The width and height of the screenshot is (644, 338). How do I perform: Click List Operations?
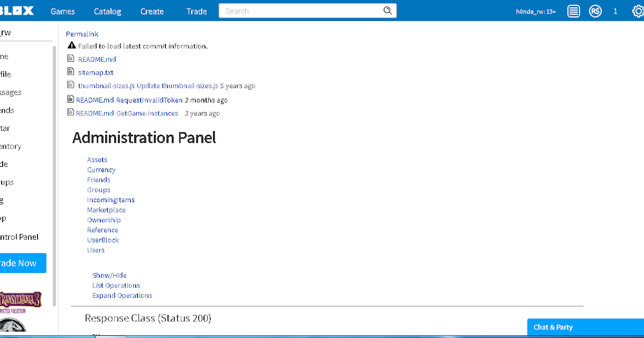click(116, 285)
